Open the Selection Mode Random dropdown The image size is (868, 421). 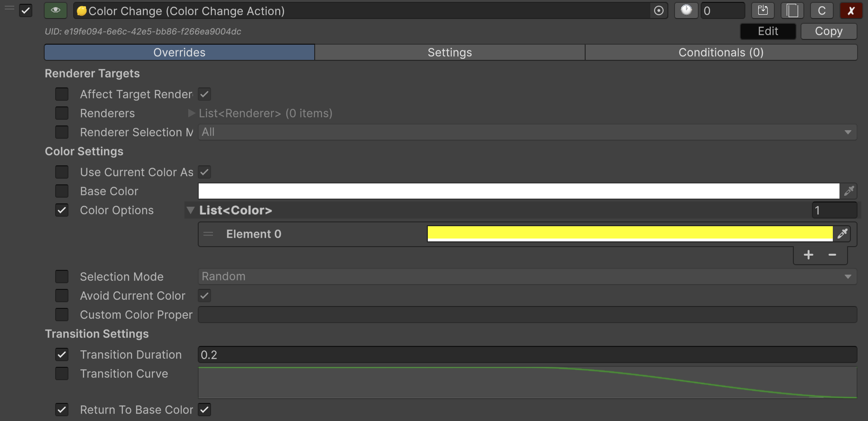click(527, 277)
